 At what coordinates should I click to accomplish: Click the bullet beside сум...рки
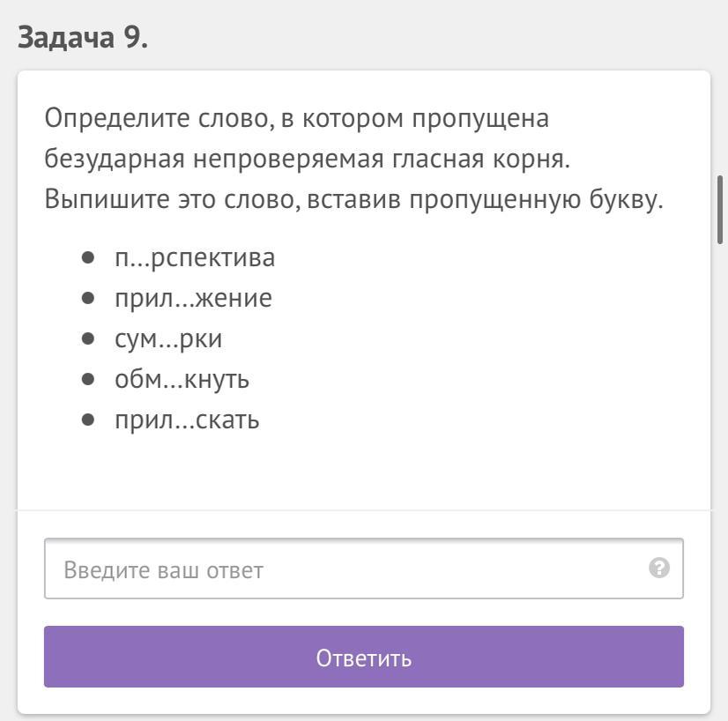pos(87,338)
